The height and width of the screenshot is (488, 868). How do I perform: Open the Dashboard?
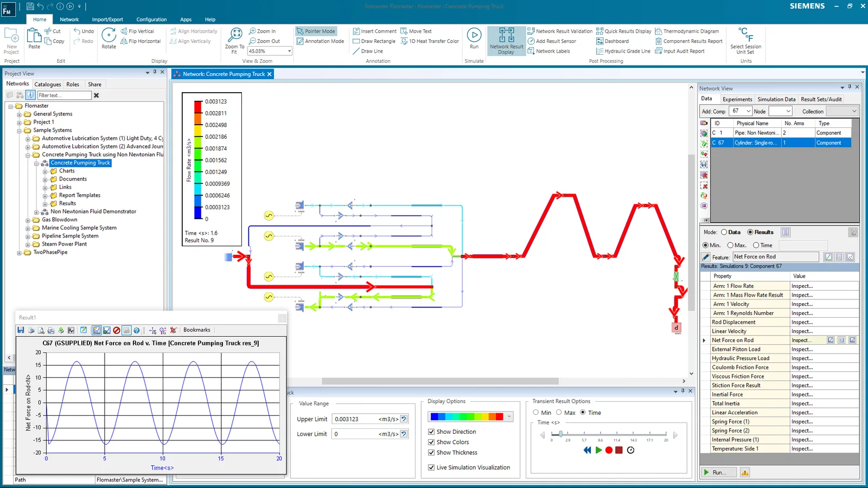612,41
